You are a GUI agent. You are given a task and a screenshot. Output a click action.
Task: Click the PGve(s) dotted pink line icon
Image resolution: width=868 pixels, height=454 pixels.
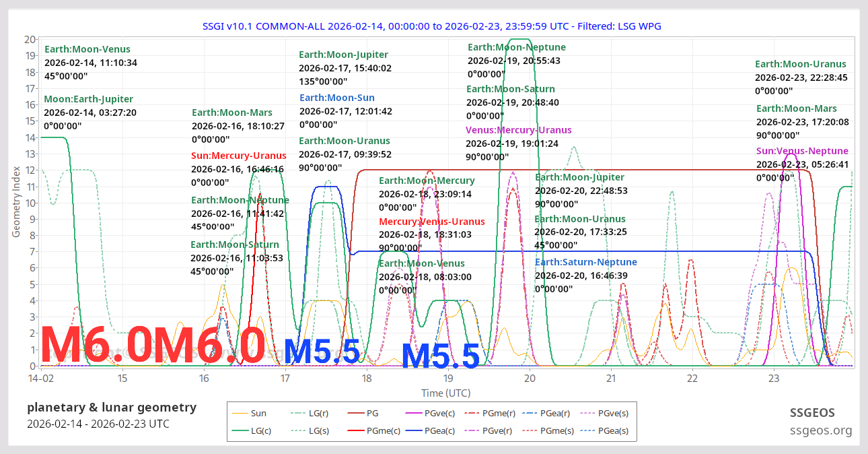click(587, 413)
